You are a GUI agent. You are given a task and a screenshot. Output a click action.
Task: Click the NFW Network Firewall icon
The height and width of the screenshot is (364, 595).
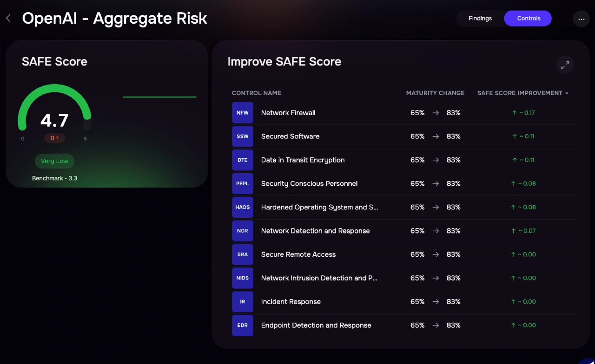(243, 113)
